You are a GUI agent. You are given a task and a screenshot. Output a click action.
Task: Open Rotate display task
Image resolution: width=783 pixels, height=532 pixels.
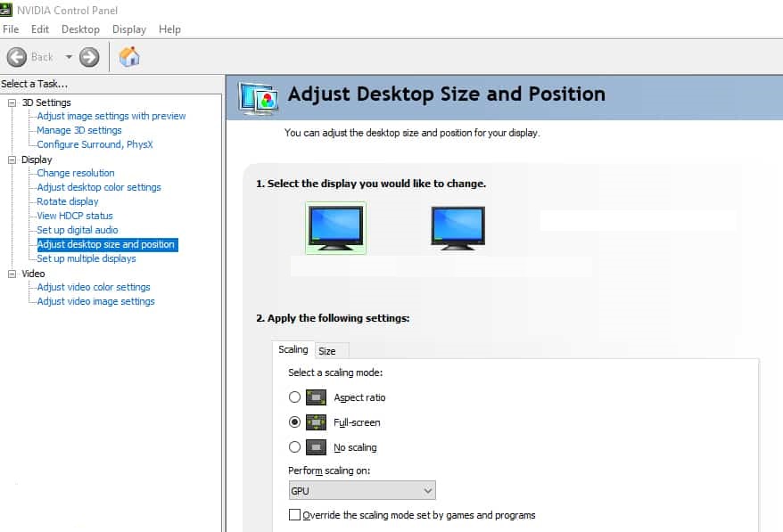coord(68,201)
